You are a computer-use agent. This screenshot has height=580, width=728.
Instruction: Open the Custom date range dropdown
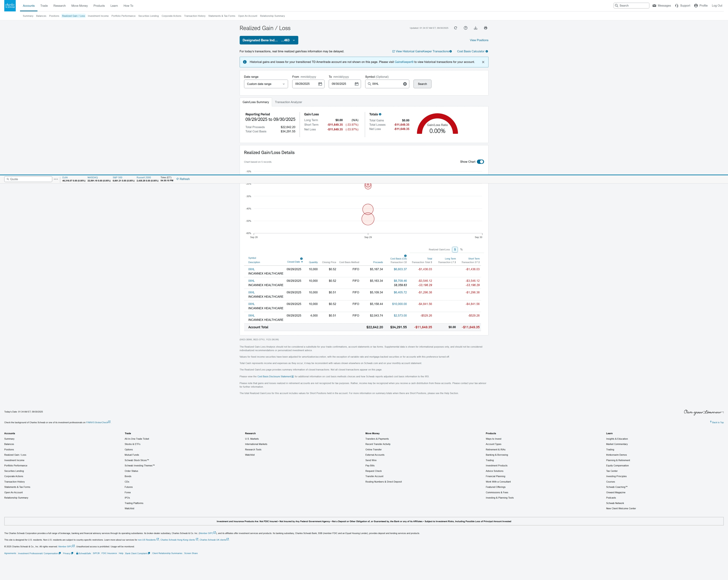pyautogui.click(x=266, y=84)
